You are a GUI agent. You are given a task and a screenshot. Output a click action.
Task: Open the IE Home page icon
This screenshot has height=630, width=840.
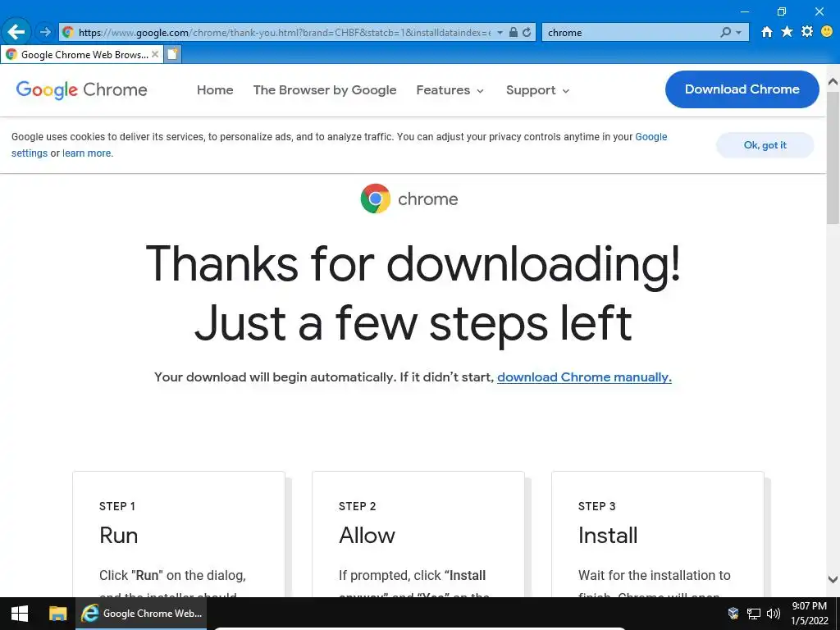coord(767,32)
